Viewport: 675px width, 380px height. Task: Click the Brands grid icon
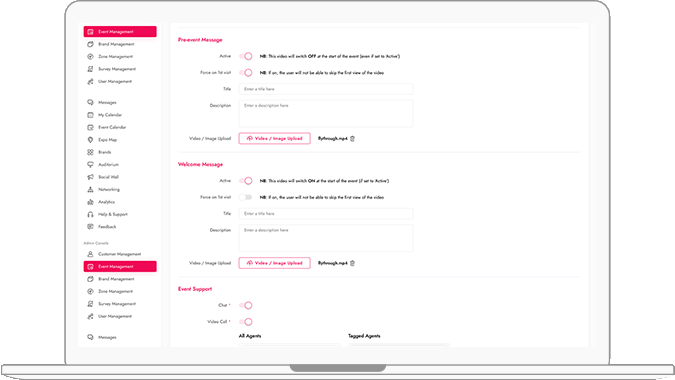pos(90,152)
